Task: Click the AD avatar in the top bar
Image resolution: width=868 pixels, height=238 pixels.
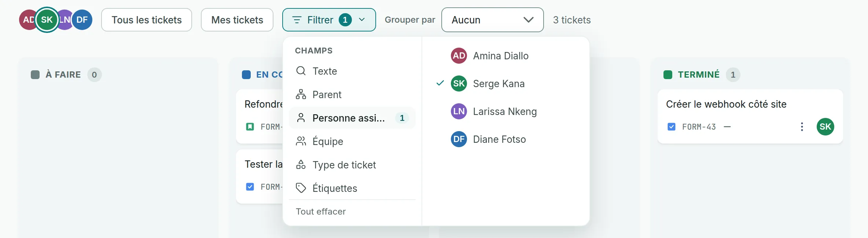Action: click(27, 20)
